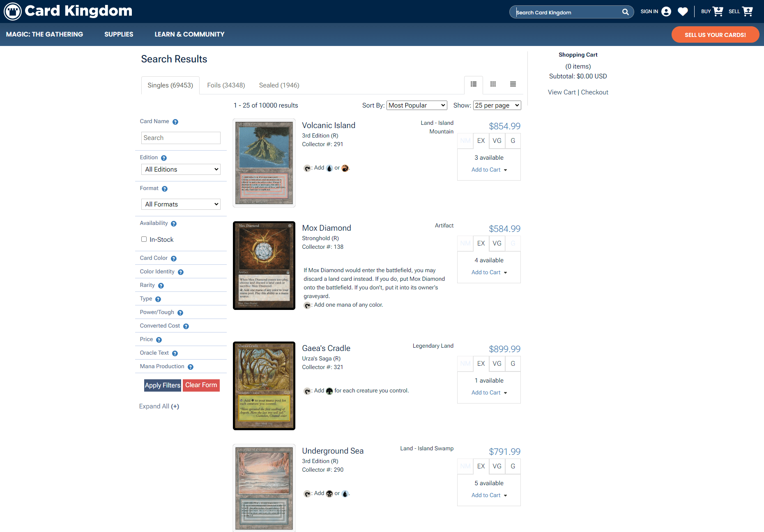The height and width of the screenshot is (532, 764).
Task: Open the Mox Diamond card thumbnail
Action: click(264, 266)
